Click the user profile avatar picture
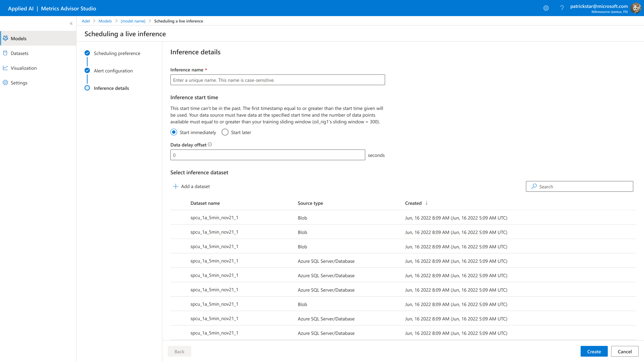The image size is (644, 362). (636, 8)
